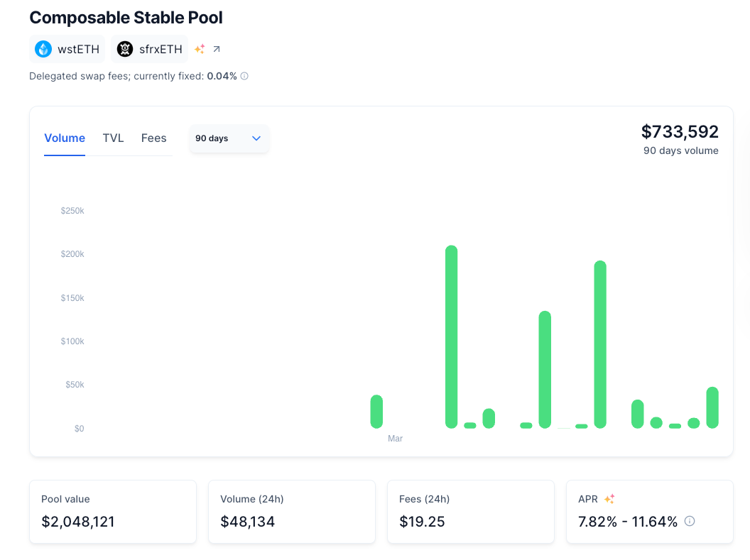Click the $733,592 total volume value

pos(680,131)
